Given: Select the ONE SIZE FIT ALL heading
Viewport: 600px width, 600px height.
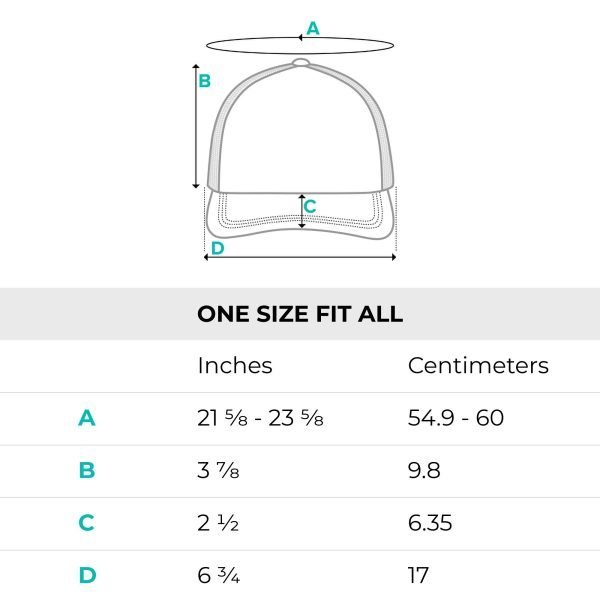Looking at the screenshot, I should (x=300, y=314).
